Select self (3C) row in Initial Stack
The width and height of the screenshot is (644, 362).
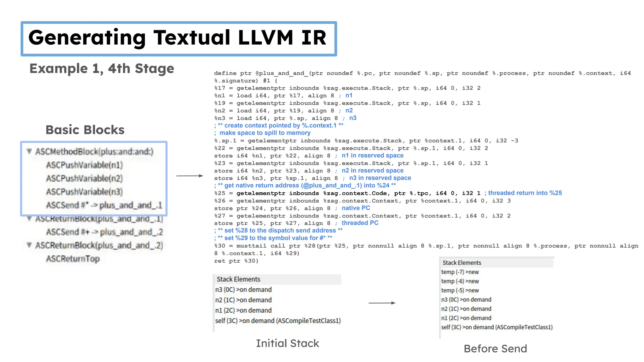[278, 321]
